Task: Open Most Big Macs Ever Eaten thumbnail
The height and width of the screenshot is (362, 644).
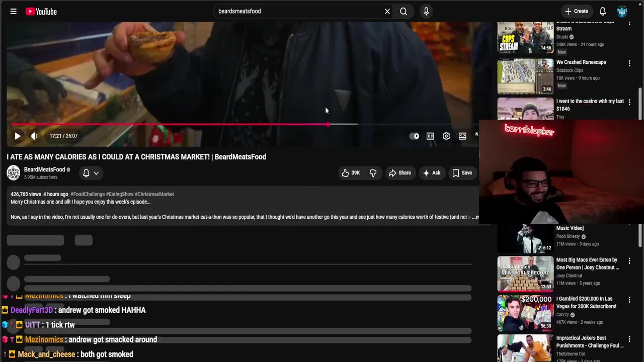Action: coord(525,274)
